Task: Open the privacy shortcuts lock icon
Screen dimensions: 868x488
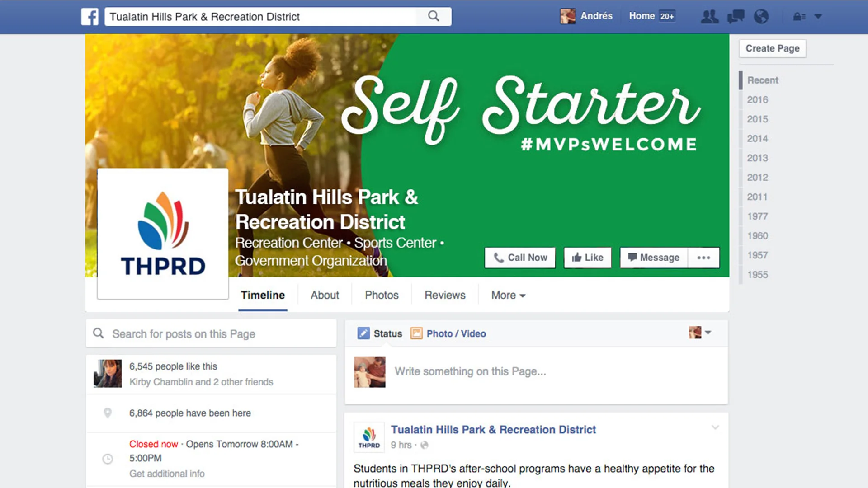Action: click(x=799, y=17)
